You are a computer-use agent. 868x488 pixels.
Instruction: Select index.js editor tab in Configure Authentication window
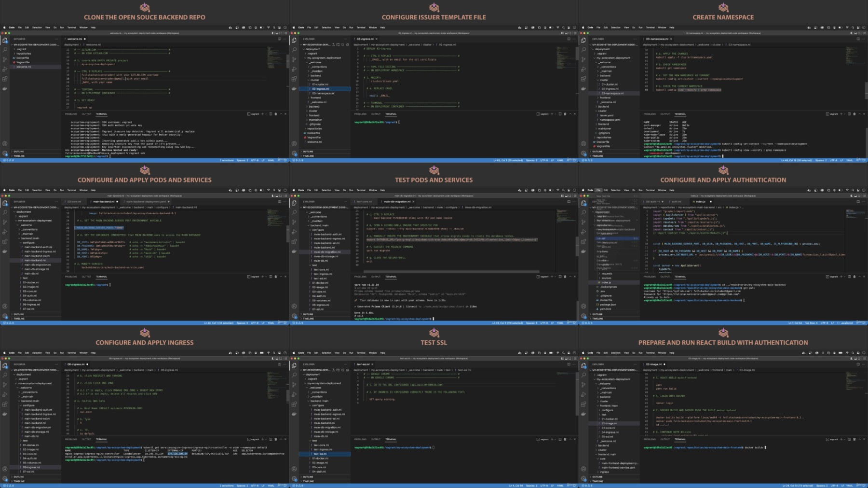click(x=700, y=202)
